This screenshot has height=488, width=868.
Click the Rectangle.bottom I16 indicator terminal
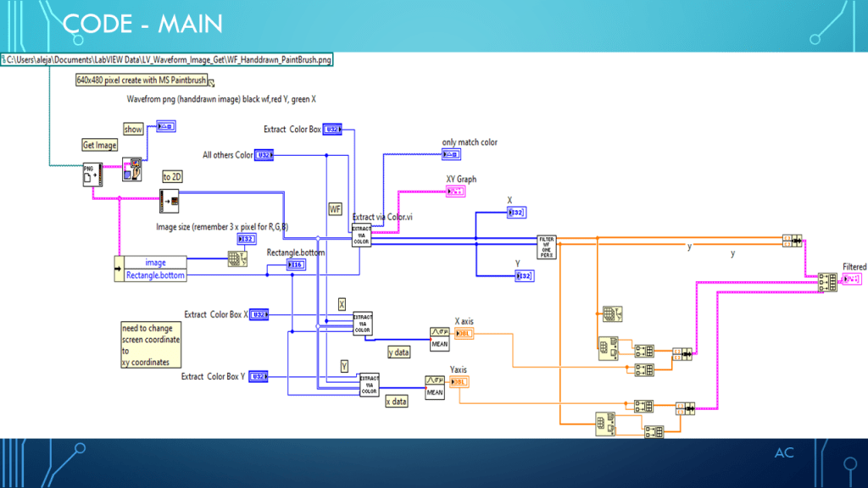(295, 265)
